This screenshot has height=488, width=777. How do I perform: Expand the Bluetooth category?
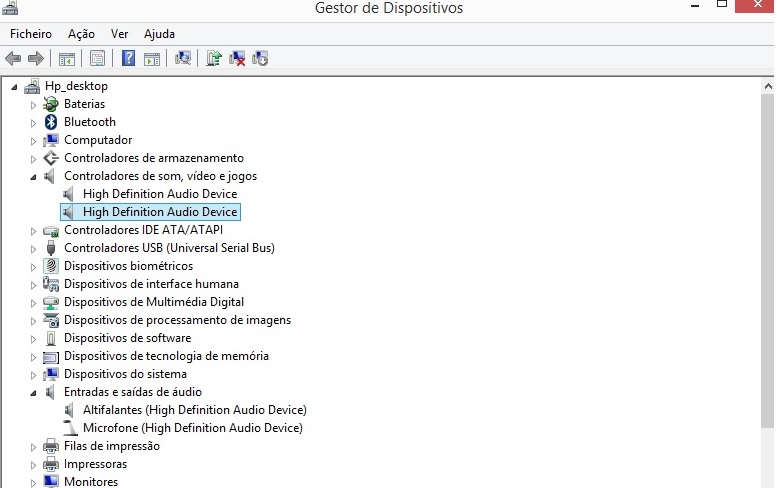(33, 123)
